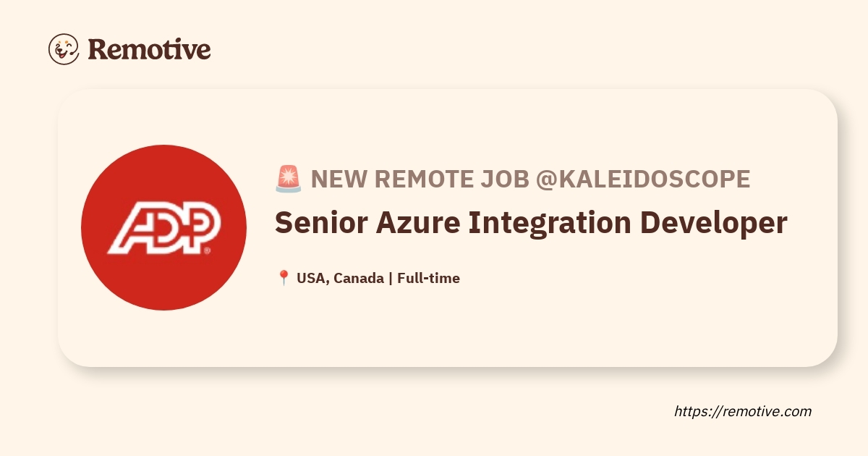The image size is (868, 456).
Task: Click the red siren emoji icon
Action: point(288,179)
